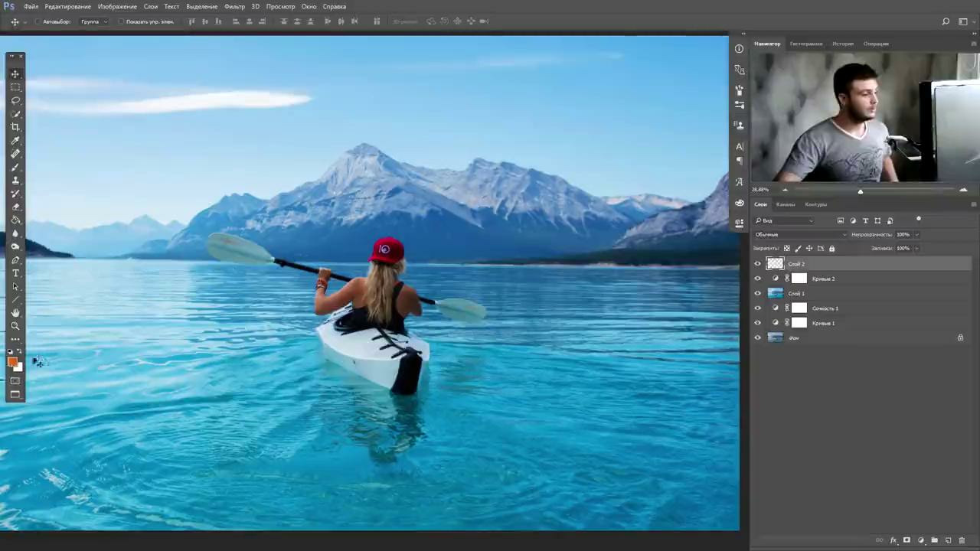Select the Clone Stamp tool

pyautogui.click(x=15, y=181)
